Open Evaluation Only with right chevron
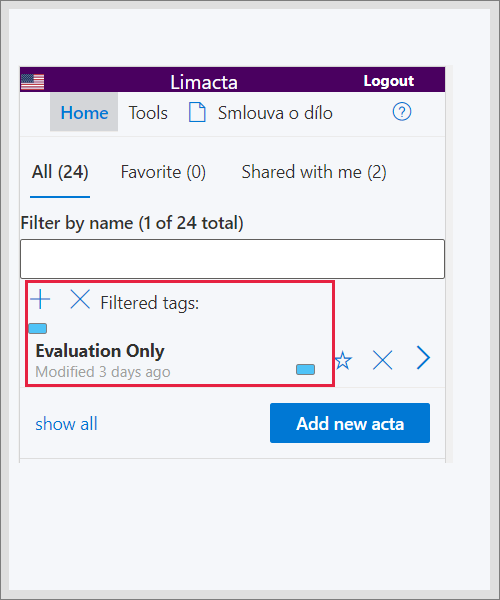 tap(423, 358)
